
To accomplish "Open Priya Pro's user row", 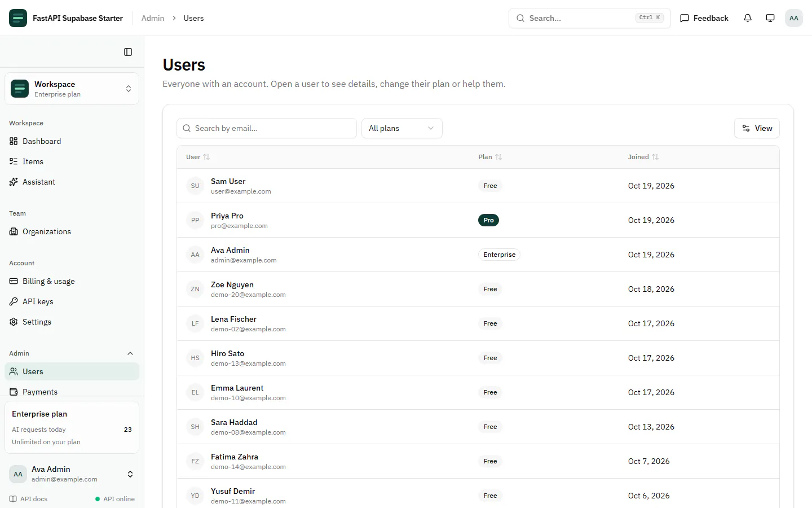I will pos(478,220).
